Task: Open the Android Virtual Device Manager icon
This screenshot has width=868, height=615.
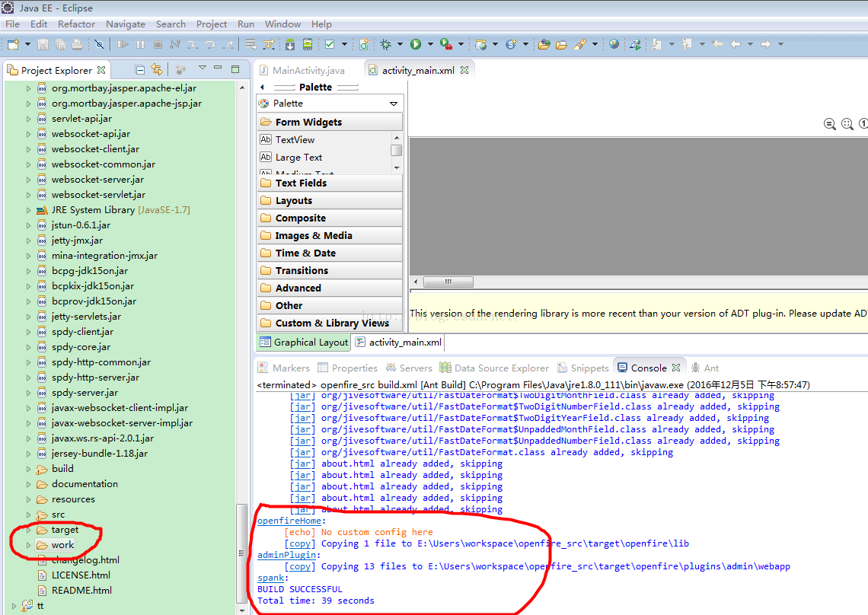Action: [x=308, y=44]
